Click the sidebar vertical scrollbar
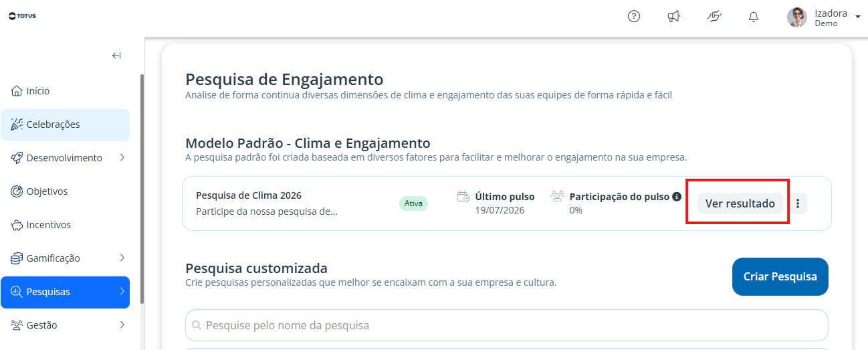 point(141,189)
